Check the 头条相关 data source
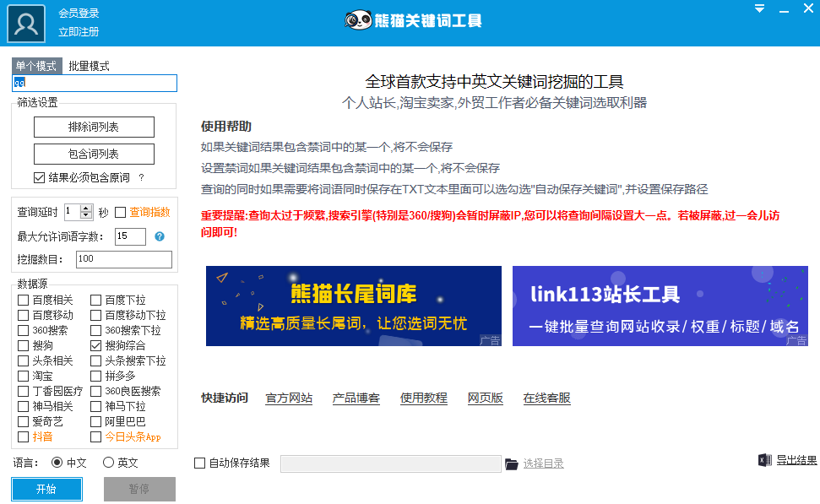 tap(23, 360)
